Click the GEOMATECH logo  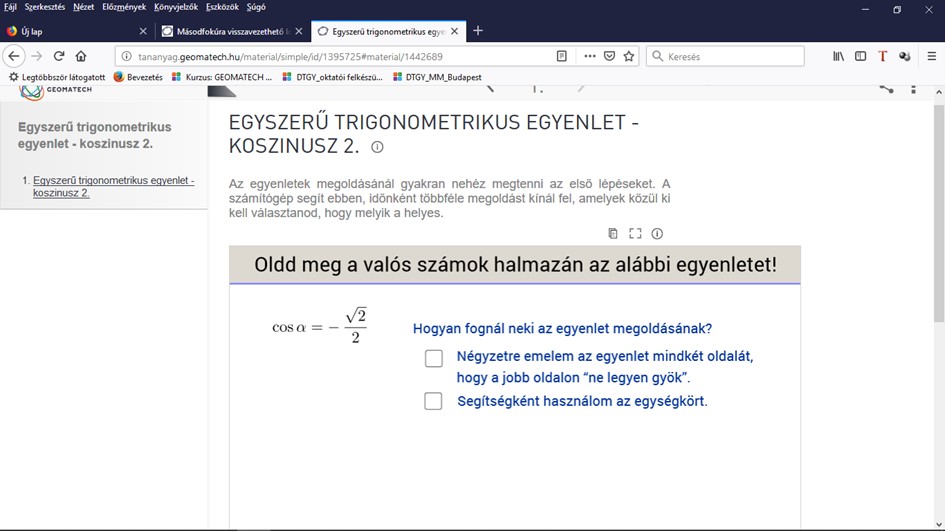tap(55, 92)
